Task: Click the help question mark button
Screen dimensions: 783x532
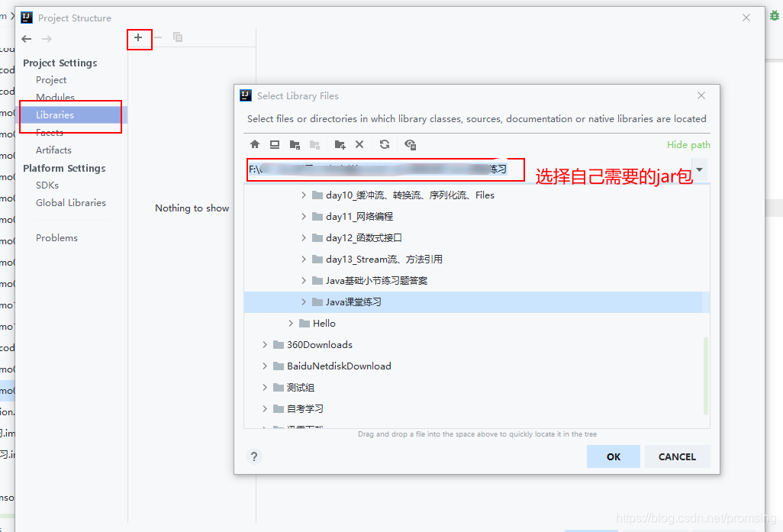Action: coord(254,456)
